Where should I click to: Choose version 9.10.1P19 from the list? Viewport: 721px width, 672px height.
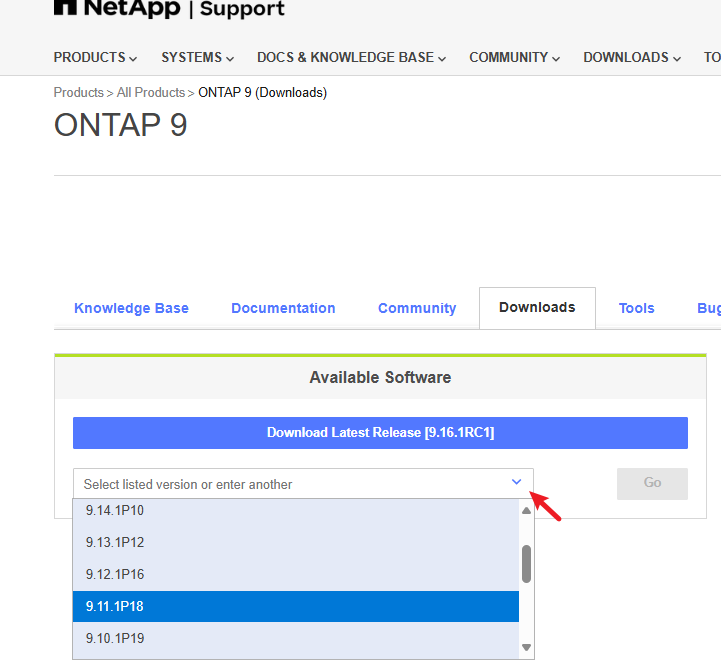tap(296, 638)
